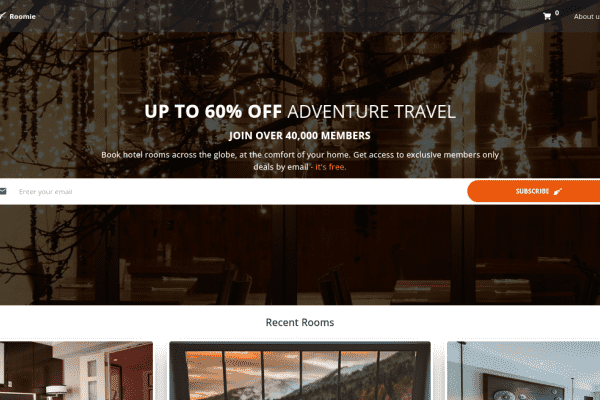Click the Subscribe button
The height and width of the screenshot is (400, 600).
pos(533,191)
